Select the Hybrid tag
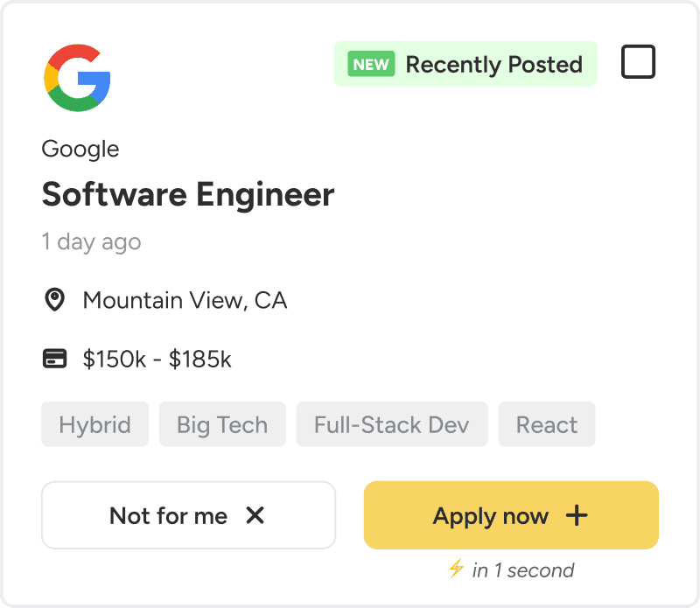This screenshot has height=608, width=700. pyautogui.click(x=94, y=425)
